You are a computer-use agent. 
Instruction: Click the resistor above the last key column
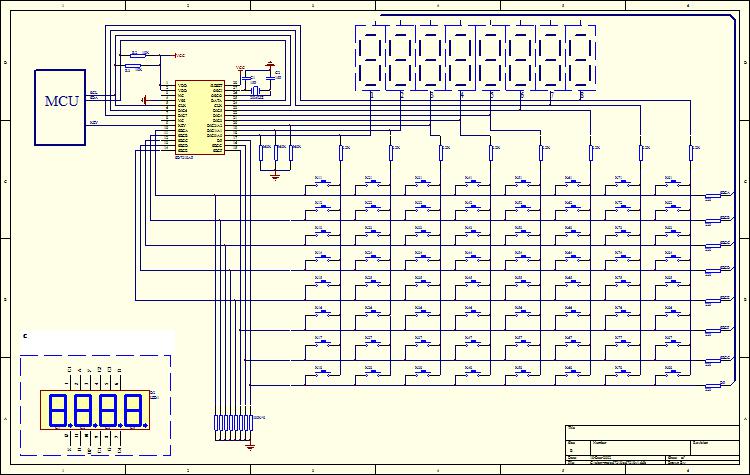[691, 150]
